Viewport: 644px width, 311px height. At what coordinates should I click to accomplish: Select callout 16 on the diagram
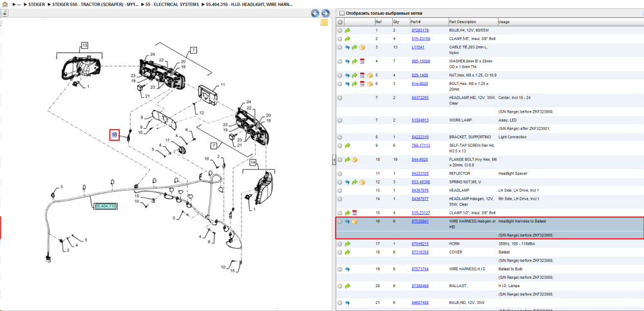[x=115, y=135]
